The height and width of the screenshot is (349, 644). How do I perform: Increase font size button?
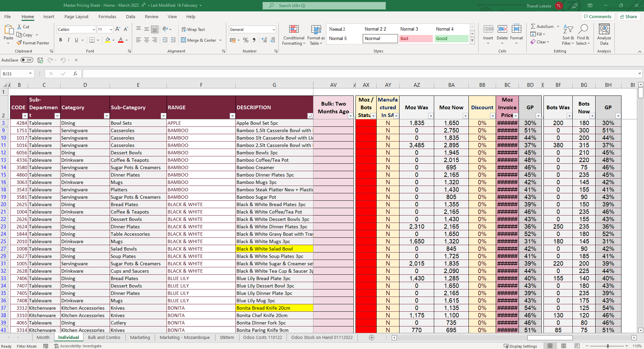pyautogui.click(x=118, y=29)
